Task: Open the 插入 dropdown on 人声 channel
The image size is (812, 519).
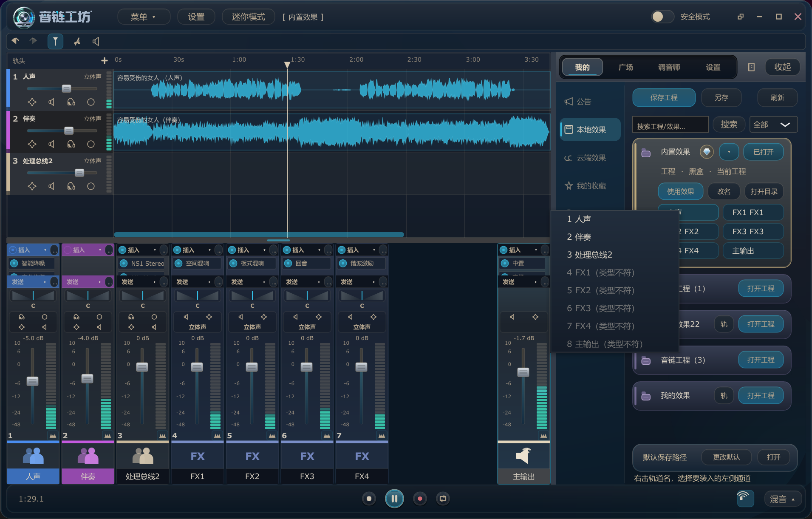Action: (45, 250)
